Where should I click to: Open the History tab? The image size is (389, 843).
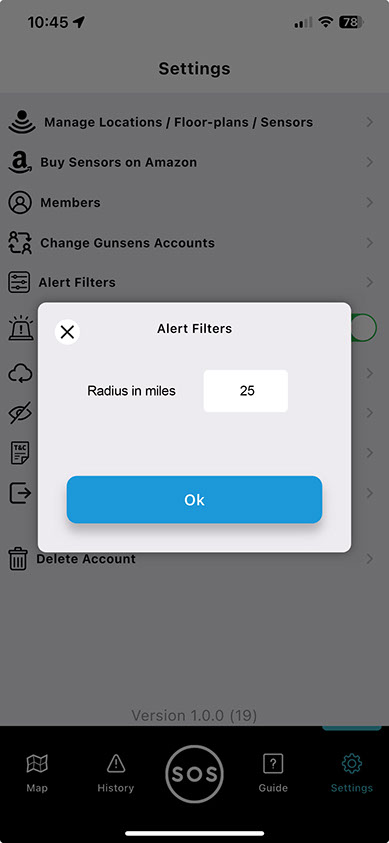click(x=116, y=773)
